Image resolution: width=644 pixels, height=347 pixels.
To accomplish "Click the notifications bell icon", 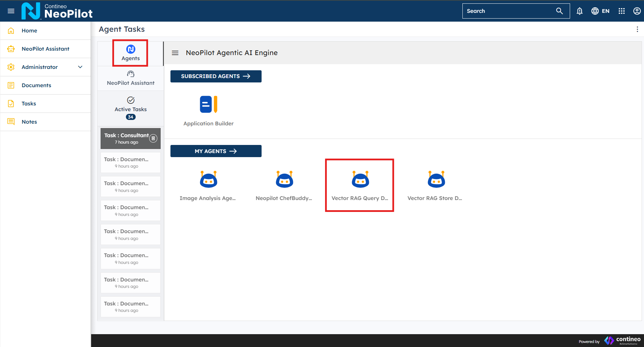I will click(580, 11).
